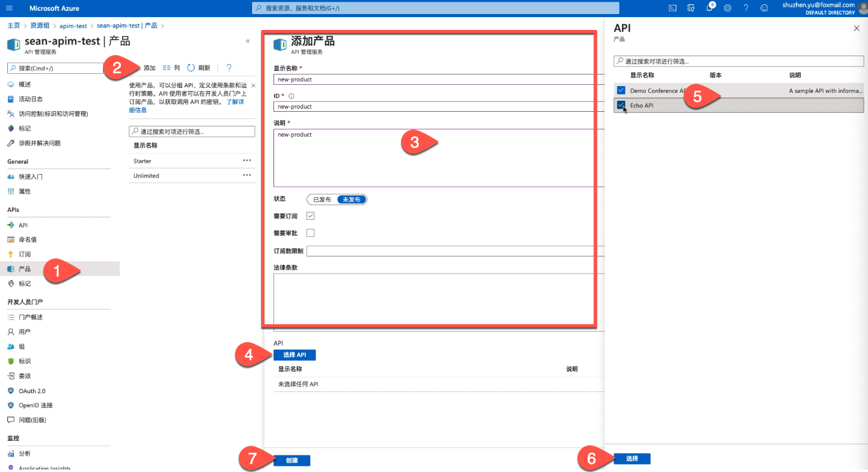This screenshot has width=868, height=472.
Task: Open the Azure portal hamburger menu
Action: [x=9, y=8]
